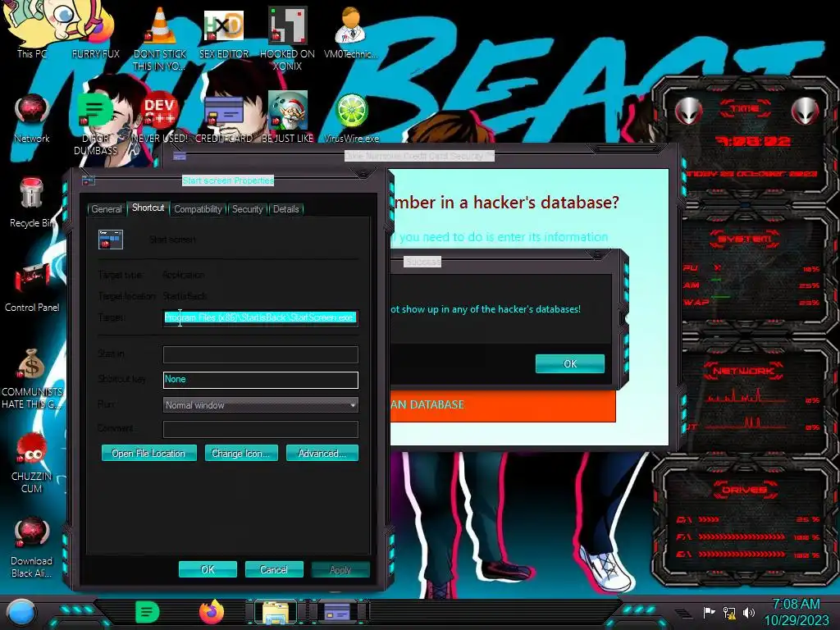This screenshot has height=630, width=840.
Task: Select the Shortcut tab
Action: 148,208
